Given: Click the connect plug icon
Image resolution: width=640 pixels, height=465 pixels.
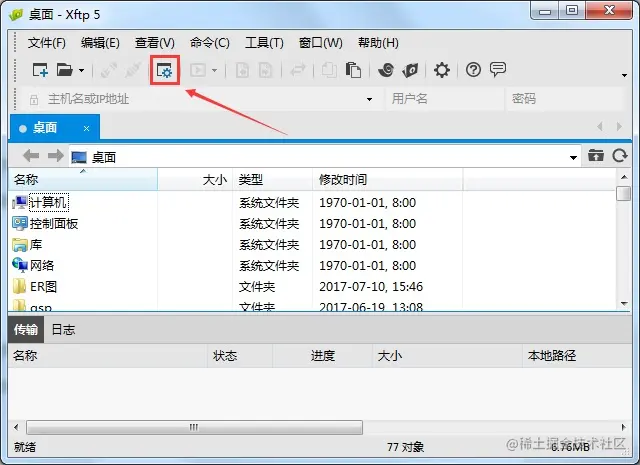Looking at the screenshot, I should click(109, 70).
